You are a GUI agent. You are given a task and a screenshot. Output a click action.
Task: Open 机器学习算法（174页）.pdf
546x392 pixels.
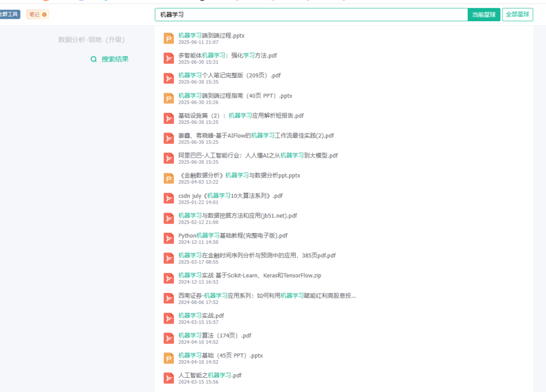tap(215, 335)
